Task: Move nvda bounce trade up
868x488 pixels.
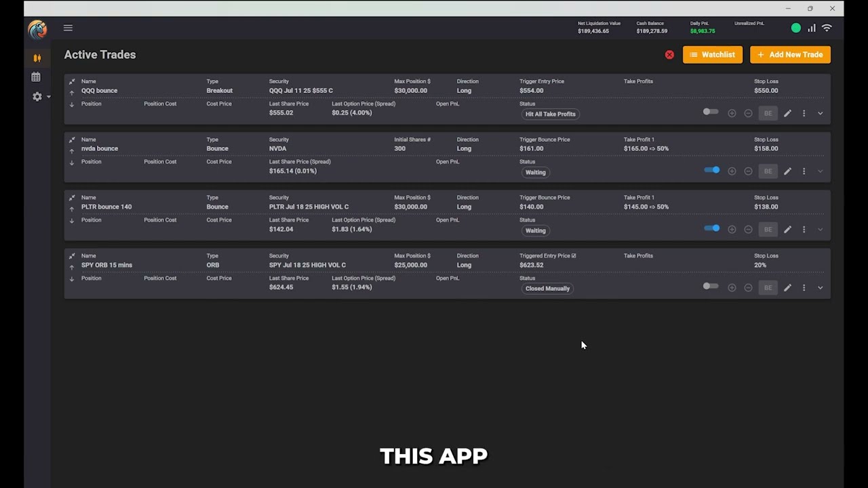Action: coord(72,151)
